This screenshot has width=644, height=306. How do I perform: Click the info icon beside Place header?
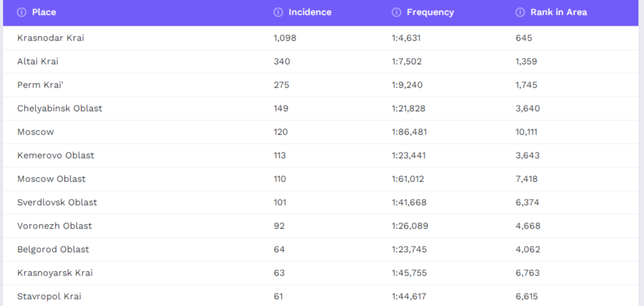coord(22,12)
